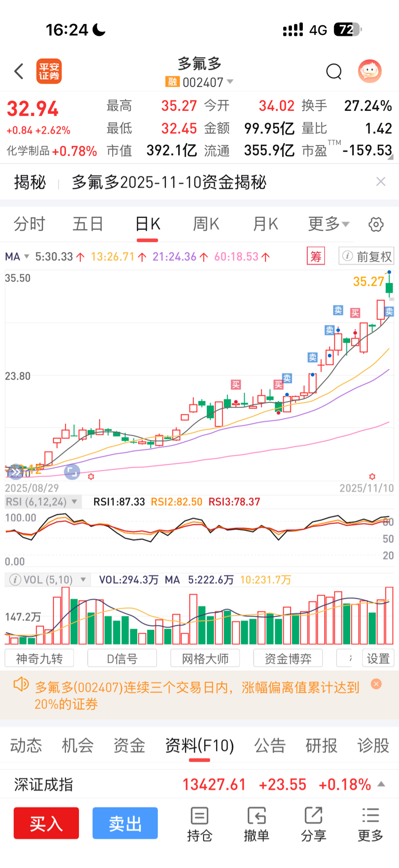
Task: Open indicator 设置 button
Action: pyautogui.click(x=378, y=658)
